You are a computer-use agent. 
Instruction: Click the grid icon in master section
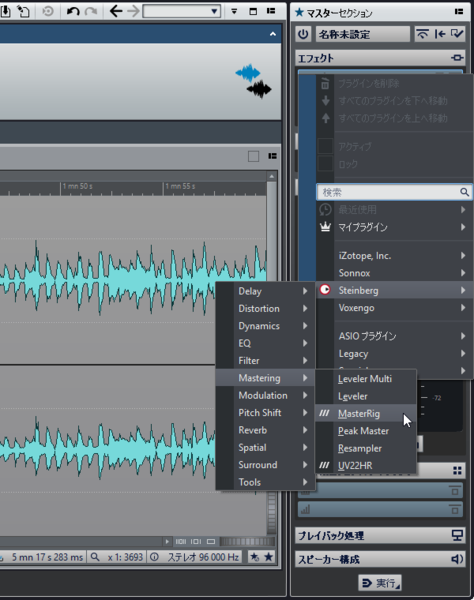click(457, 471)
